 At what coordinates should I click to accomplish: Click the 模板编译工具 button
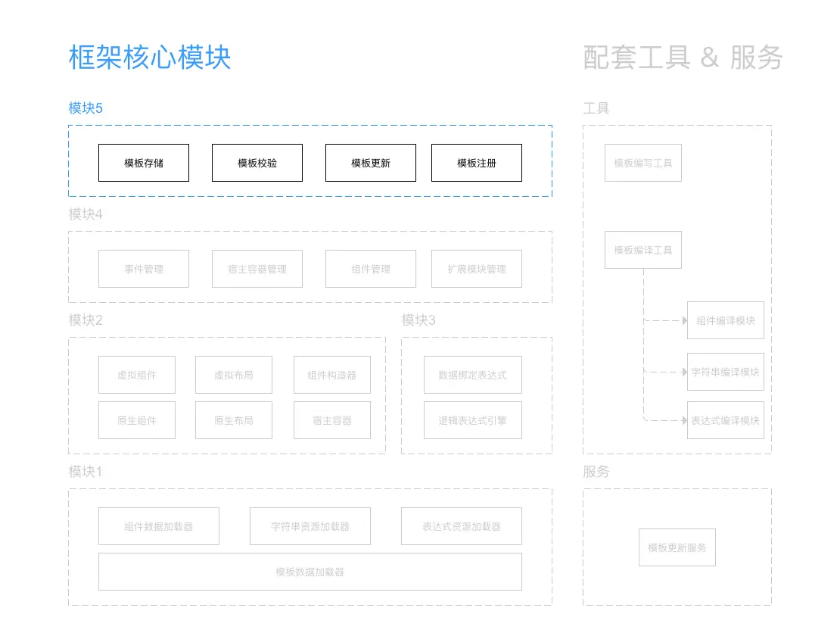(642, 249)
